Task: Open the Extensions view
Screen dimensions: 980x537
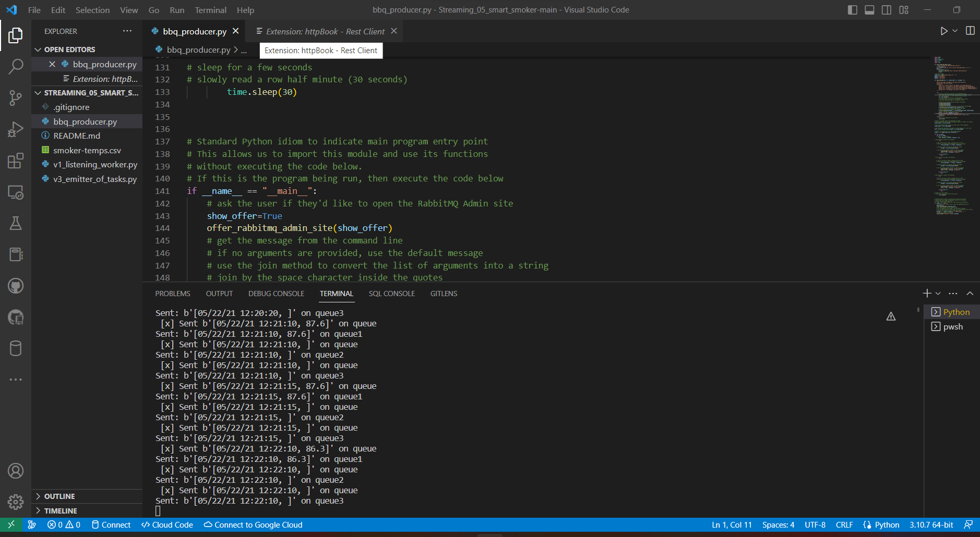Action: coord(16,161)
